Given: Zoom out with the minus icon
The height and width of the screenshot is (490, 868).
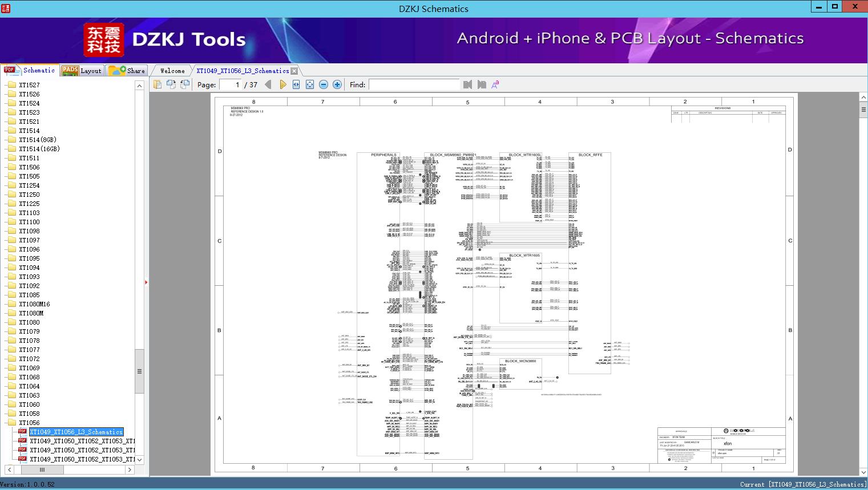Looking at the screenshot, I should (324, 84).
